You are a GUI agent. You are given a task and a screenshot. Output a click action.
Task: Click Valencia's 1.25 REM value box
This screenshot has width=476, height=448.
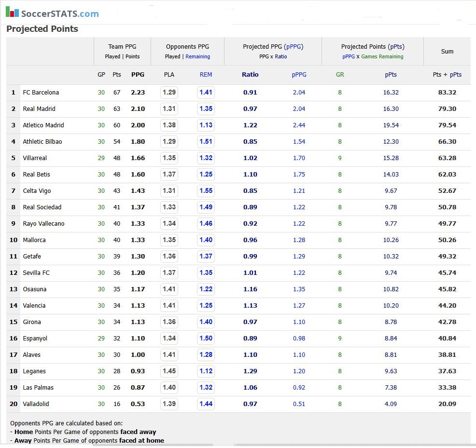[206, 305]
